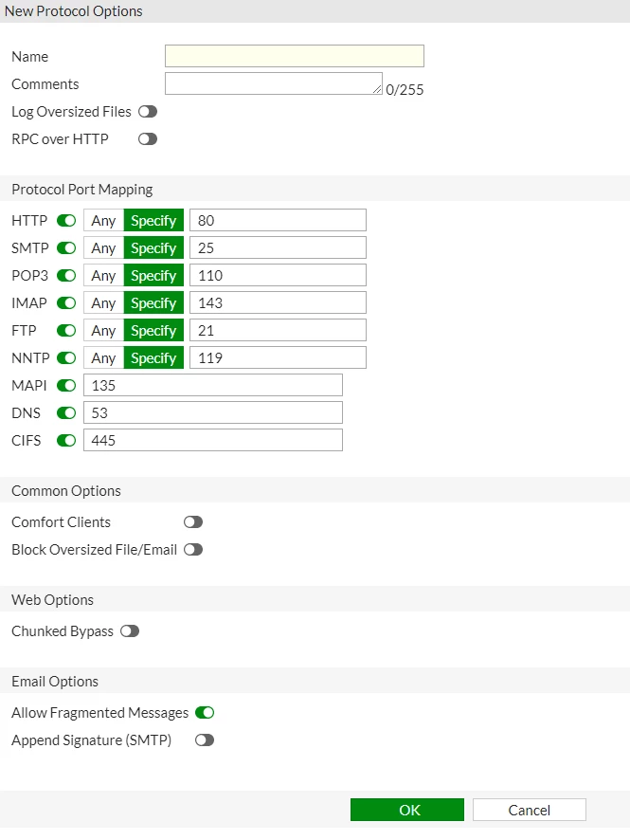The width and height of the screenshot is (630, 840).
Task: Click the NNTP port field showing 119
Action: 278,357
